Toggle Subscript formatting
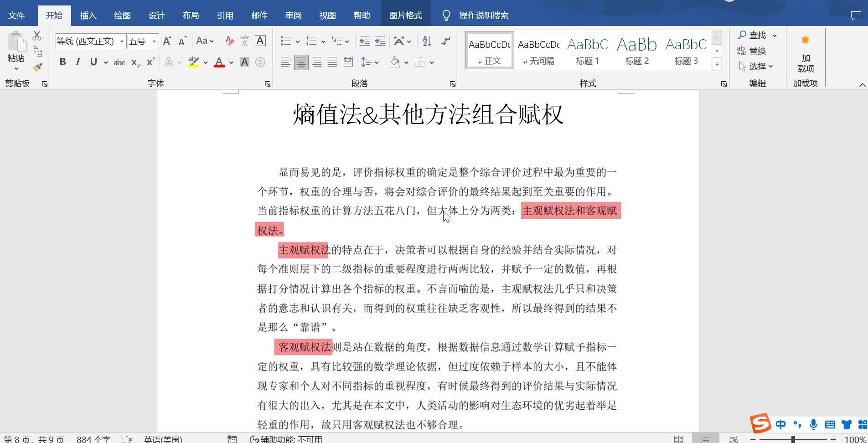The width and height of the screenshot is (868, 443). point(135,62)
